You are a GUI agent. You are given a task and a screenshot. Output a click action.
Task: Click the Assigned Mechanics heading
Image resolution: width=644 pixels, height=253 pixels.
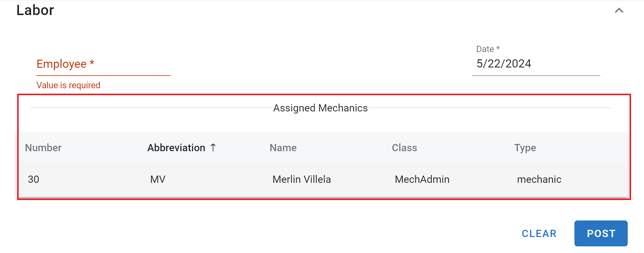pos(320,108)
